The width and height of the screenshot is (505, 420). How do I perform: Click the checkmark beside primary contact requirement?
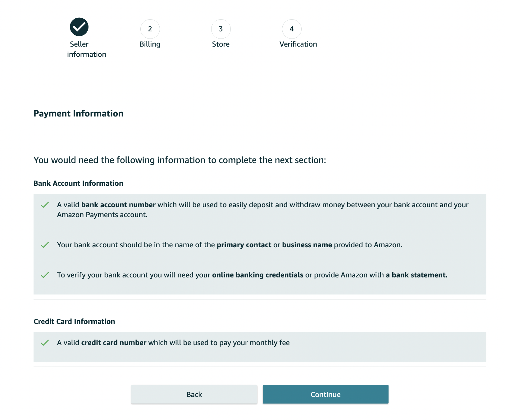45,245
